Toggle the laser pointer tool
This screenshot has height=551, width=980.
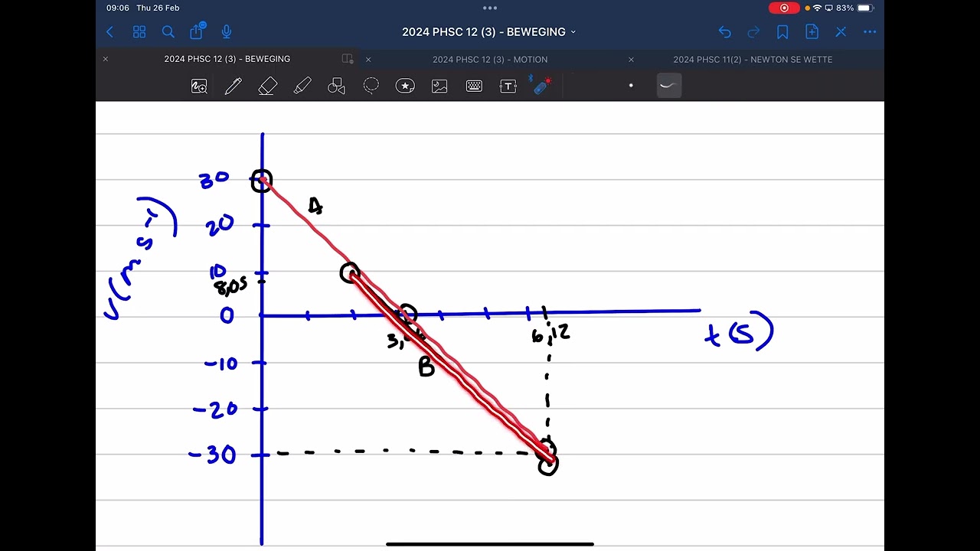click(x=542, y=86)
